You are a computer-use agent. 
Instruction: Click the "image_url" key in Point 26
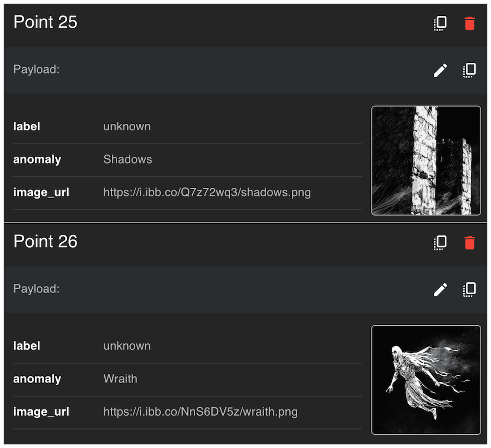(x=41, y=411)
